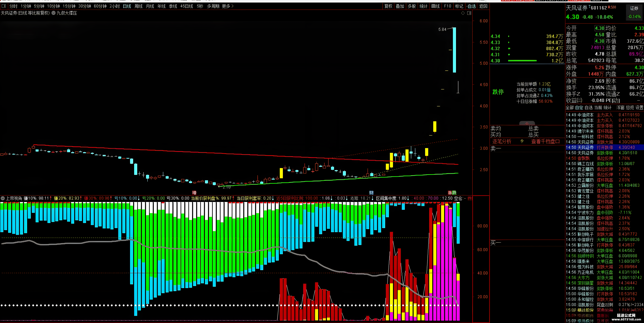The height and width of the screenshot is (323, 644).
Task: Collapse the order book panel chevron handle
Action: [x=527, y=123]
